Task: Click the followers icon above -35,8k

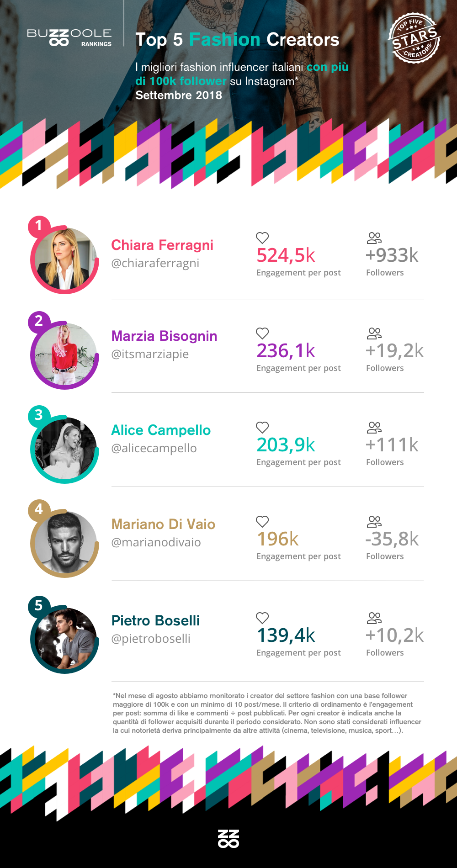Action: point(374,521)
